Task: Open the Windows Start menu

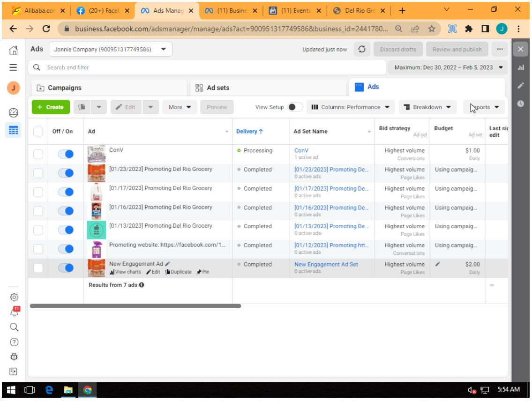Action: (x=11, y=390)
